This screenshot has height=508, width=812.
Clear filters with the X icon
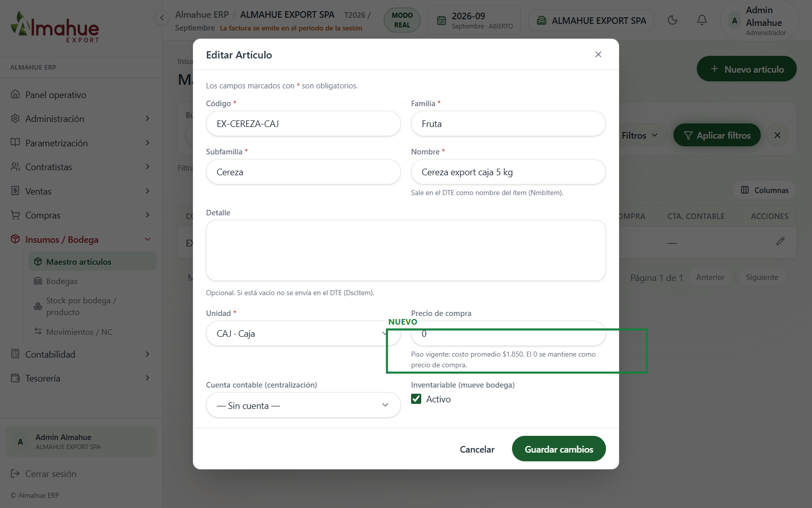coord(777,135)
